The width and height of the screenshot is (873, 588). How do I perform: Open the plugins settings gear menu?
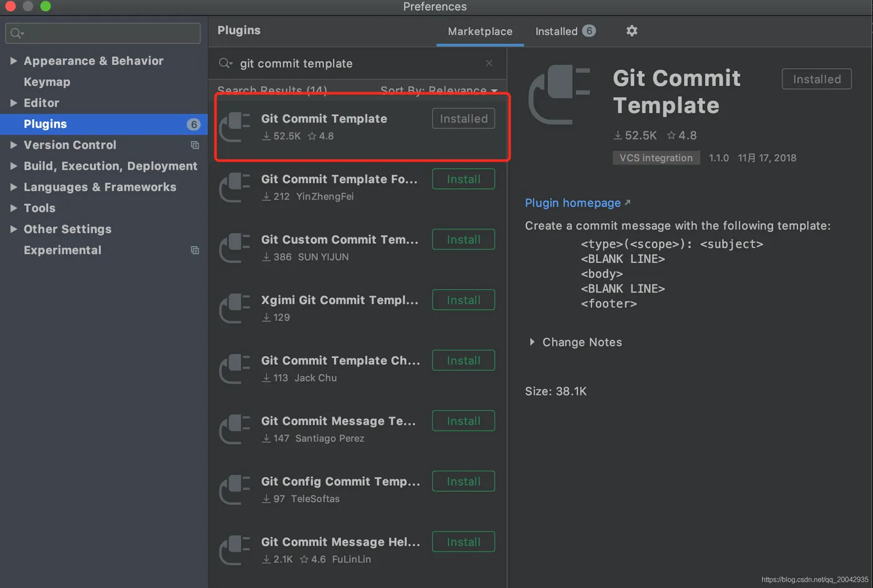[x=632, y=31]
